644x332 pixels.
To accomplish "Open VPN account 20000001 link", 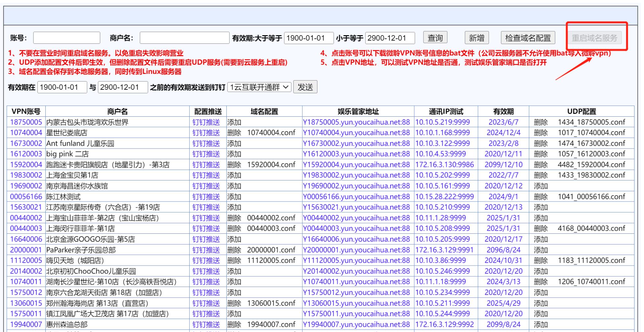I will [x=26, y=250].
